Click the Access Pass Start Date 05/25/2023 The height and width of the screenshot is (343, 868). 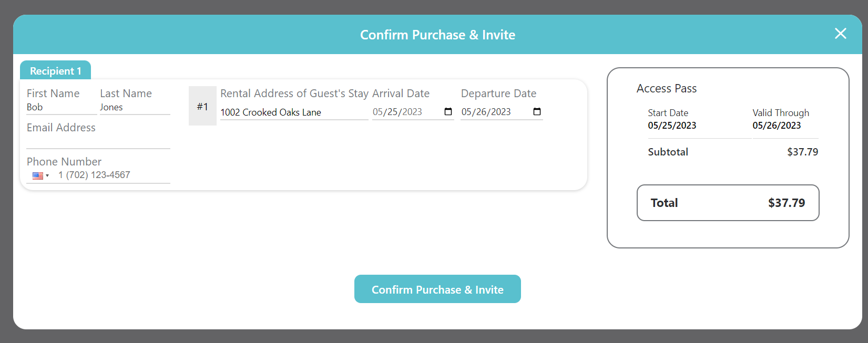pyautogui.click(x=672, y=126)
